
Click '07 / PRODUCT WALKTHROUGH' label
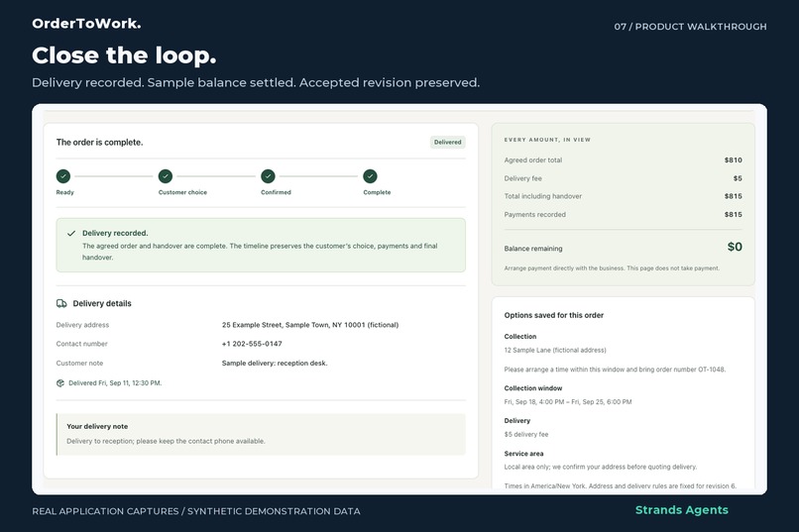click(x=690, y=27)
